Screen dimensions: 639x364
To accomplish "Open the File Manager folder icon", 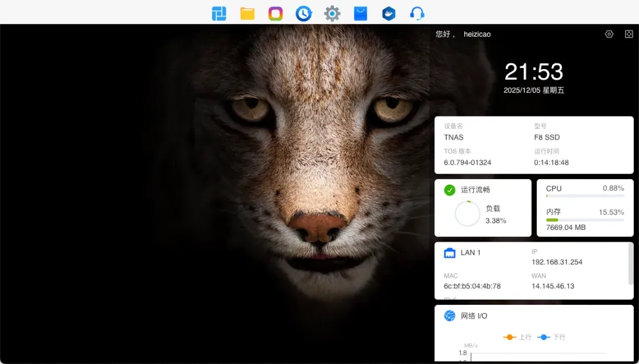I will click(x=247, y=14).
